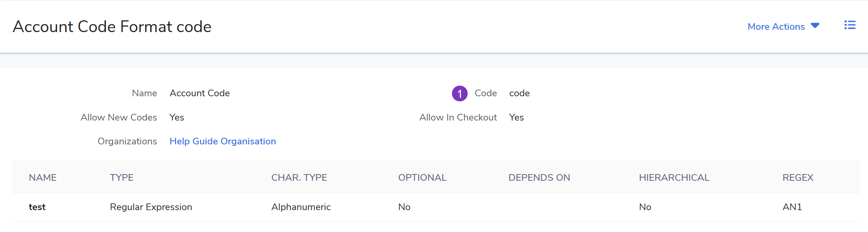Open the Help Guide Organisation link
868x232 pixels.
pyautogui.click(x=223, y=141)
